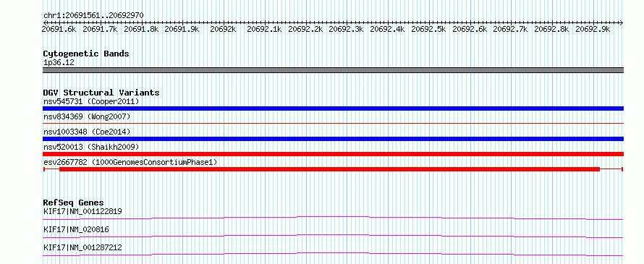644x264 pixels.
Task: Click the 20691.9k ruler tick label
Action: 182,29
